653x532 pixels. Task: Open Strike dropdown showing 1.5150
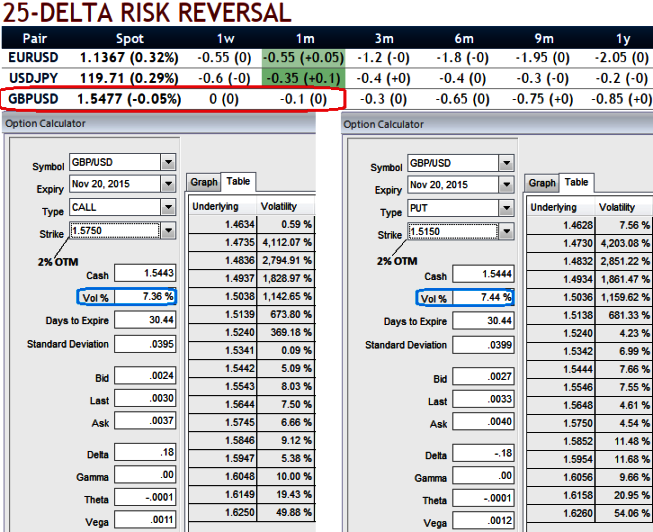[506, 231]
